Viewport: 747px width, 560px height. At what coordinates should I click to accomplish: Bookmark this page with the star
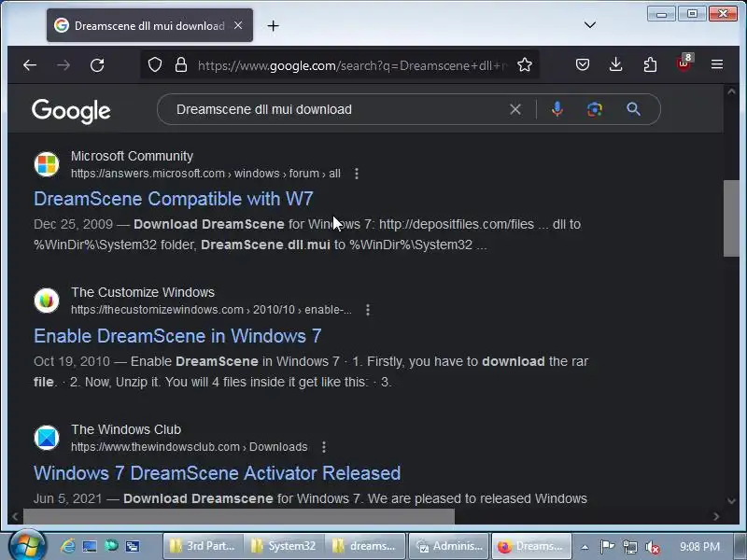pos(525,64)
